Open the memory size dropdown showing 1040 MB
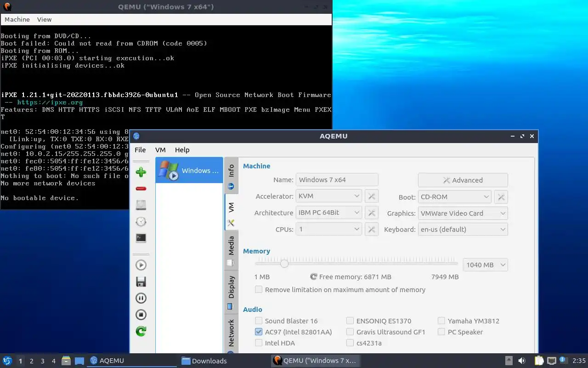588x368 pixels. (486, 265)
